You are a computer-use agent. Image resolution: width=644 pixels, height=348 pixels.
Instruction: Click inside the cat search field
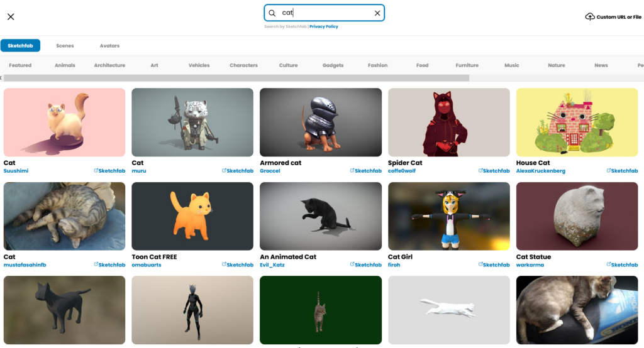pos(324,13)
